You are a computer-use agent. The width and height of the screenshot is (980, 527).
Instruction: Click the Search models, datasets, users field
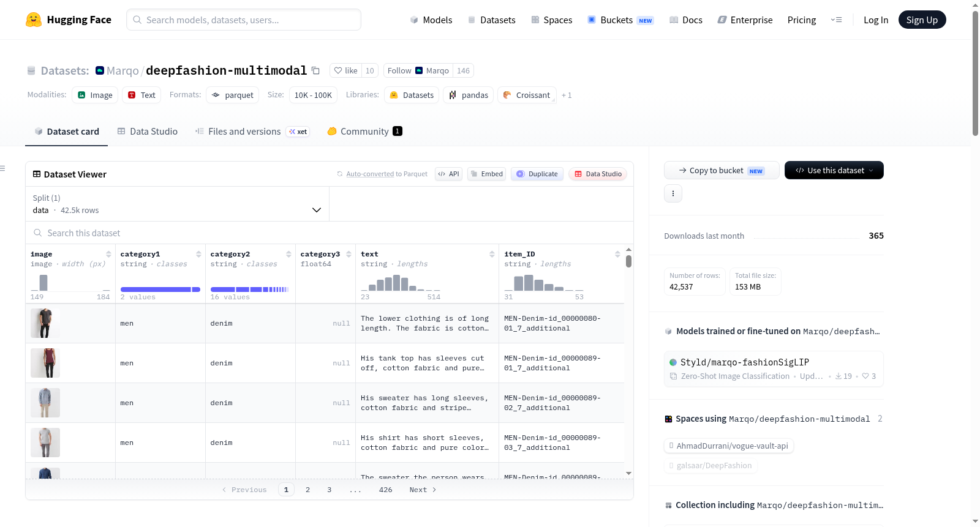coord(244,20)
